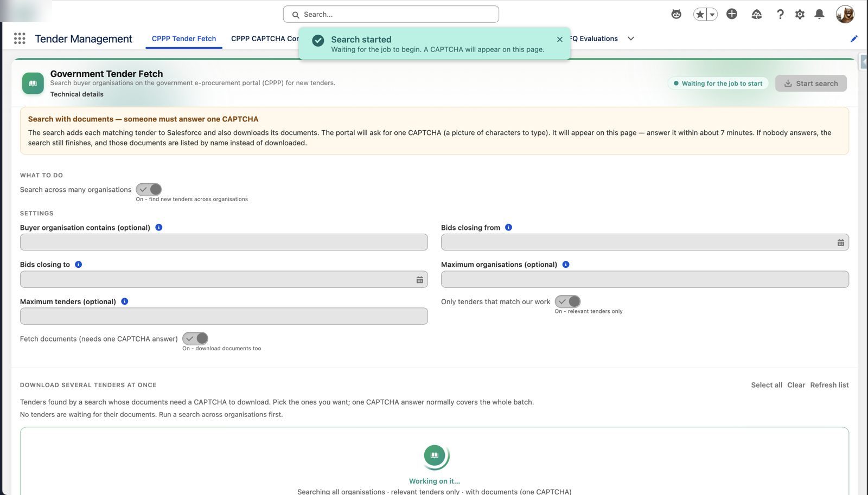Show info for Buyer organisation contains
The image size is (868, 495).
pos(159,227)
